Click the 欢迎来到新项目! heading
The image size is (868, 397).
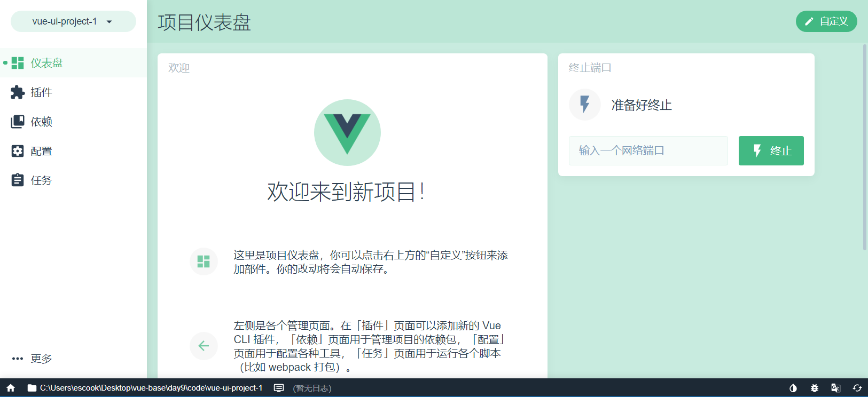click(x=346, y=192)
